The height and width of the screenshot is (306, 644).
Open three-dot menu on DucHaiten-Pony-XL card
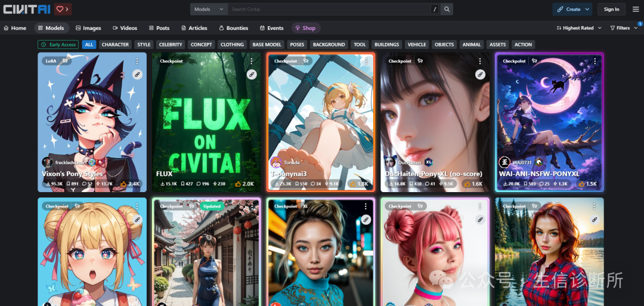point(479,61)
